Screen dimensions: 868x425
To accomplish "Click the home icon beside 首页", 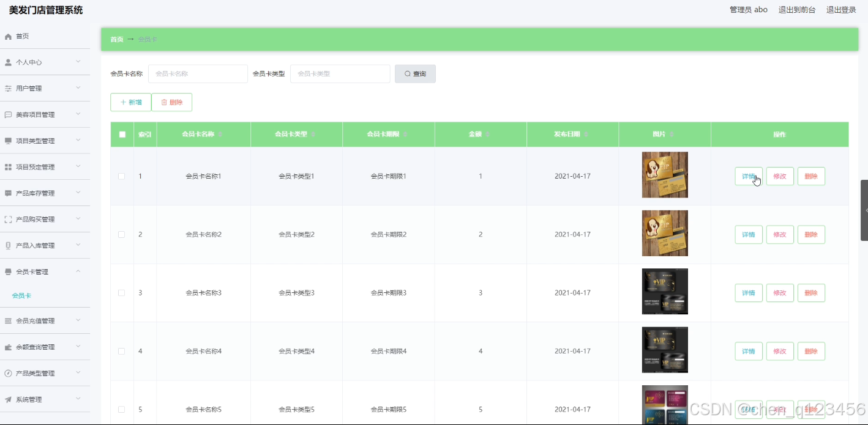I will [x=8, y=37].
